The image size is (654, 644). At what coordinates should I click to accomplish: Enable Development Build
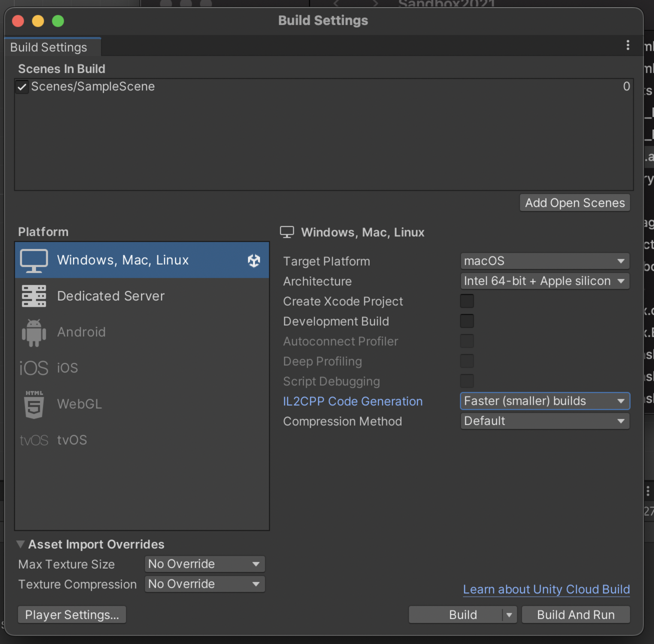(x=467, y=321)
